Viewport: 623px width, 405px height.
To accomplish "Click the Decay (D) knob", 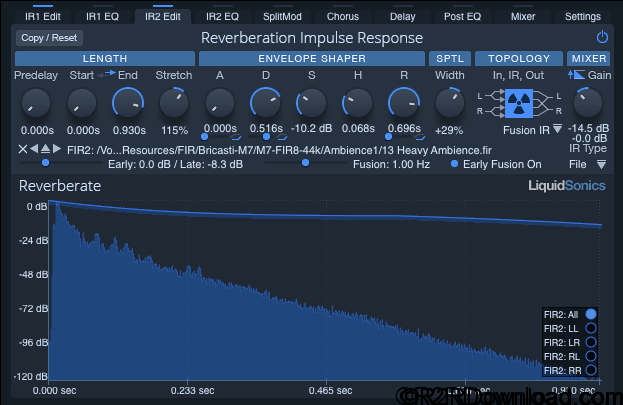I will (x=266, y=103).
